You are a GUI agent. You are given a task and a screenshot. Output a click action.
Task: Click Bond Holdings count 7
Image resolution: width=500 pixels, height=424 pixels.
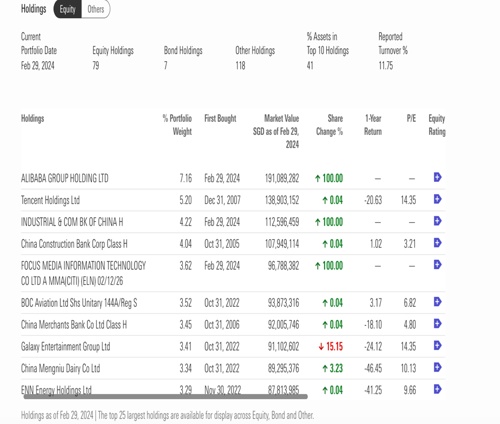tap(166, 65)
